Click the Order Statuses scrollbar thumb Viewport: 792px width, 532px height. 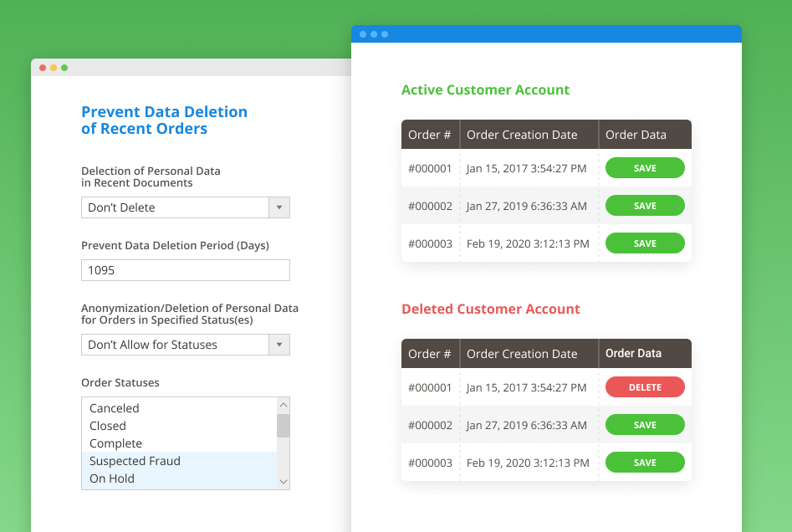[284, 426]
